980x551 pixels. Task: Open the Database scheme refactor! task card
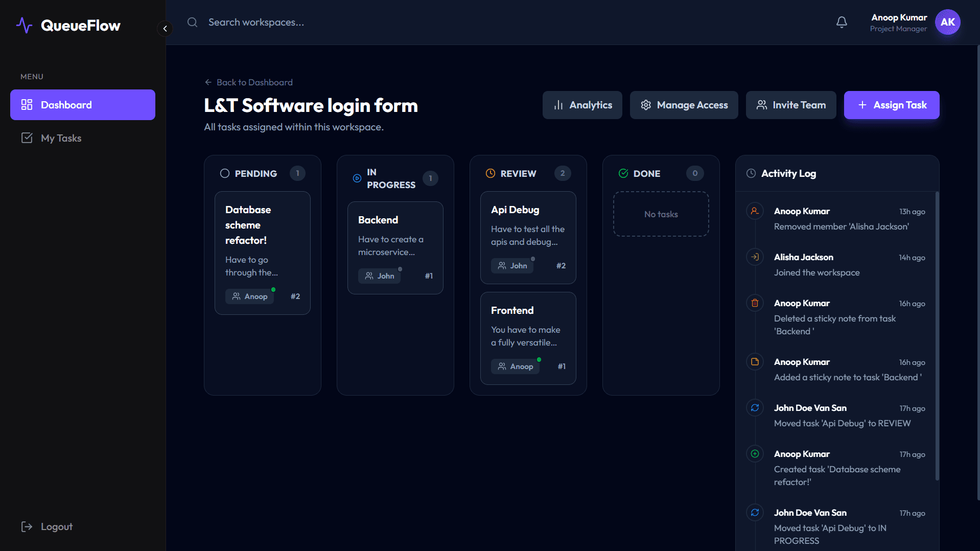pyautogui.click(x=263, y=253)
